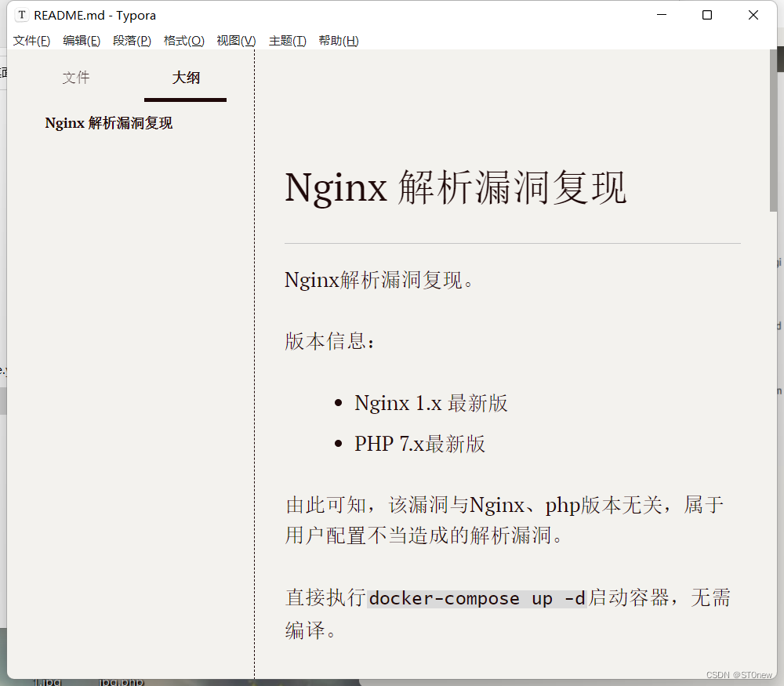Open the 段落(P) menu

click(132, 41)
